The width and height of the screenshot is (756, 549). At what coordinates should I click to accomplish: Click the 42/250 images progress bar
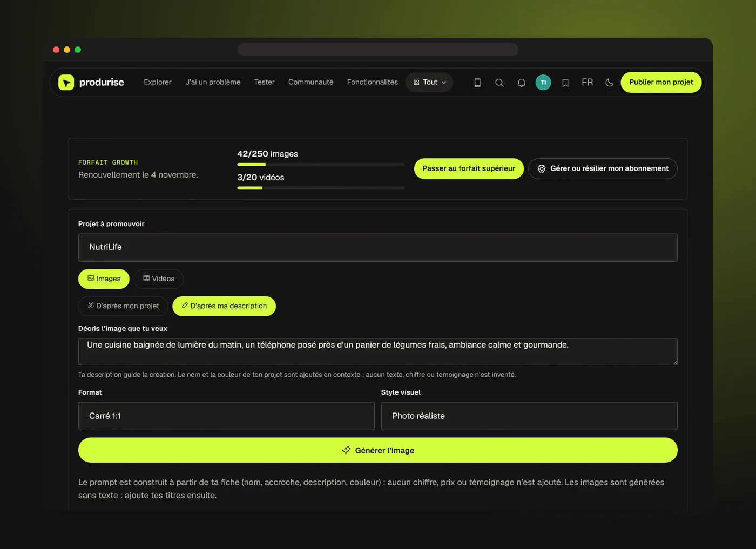point(321,165)
